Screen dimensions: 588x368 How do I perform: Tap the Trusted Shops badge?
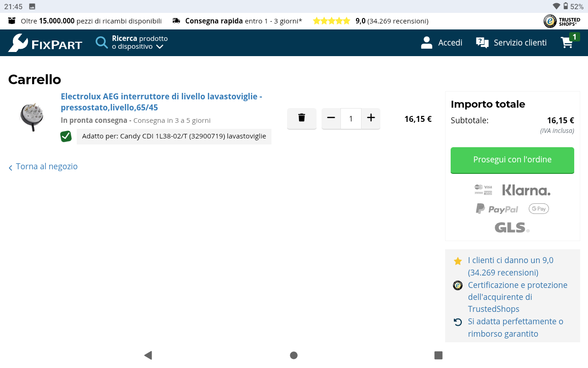(562, 21)
